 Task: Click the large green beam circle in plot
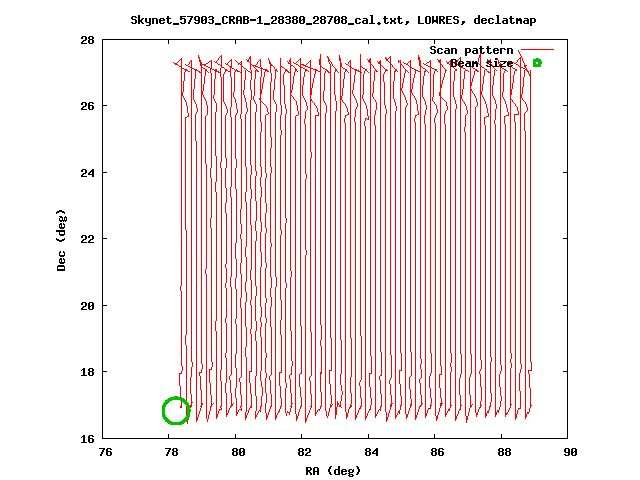coord(175,410)
